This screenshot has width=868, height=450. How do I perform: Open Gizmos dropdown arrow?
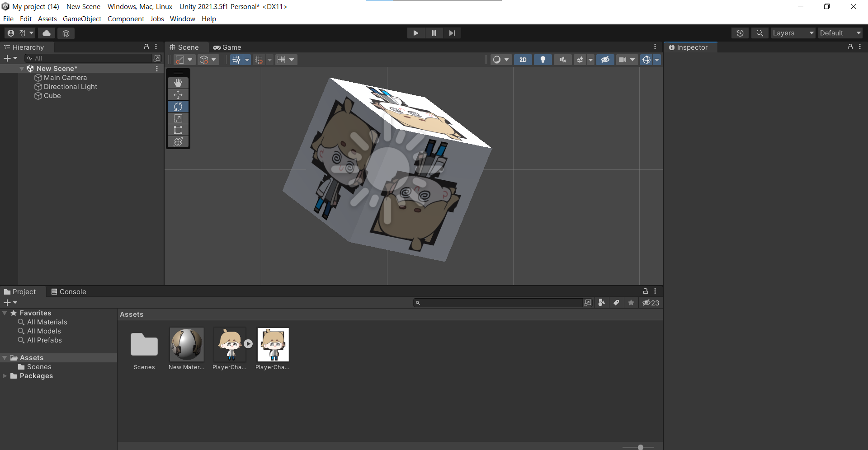tap(657, 60)
